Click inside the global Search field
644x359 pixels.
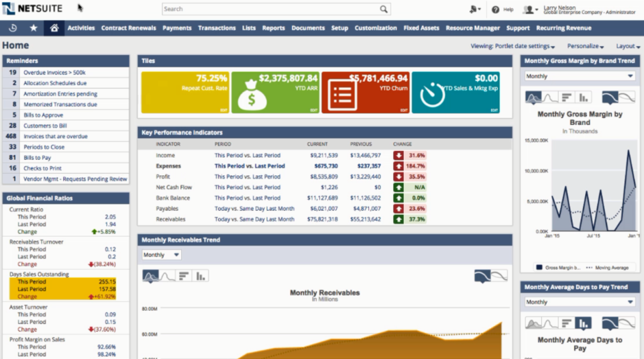268,9
